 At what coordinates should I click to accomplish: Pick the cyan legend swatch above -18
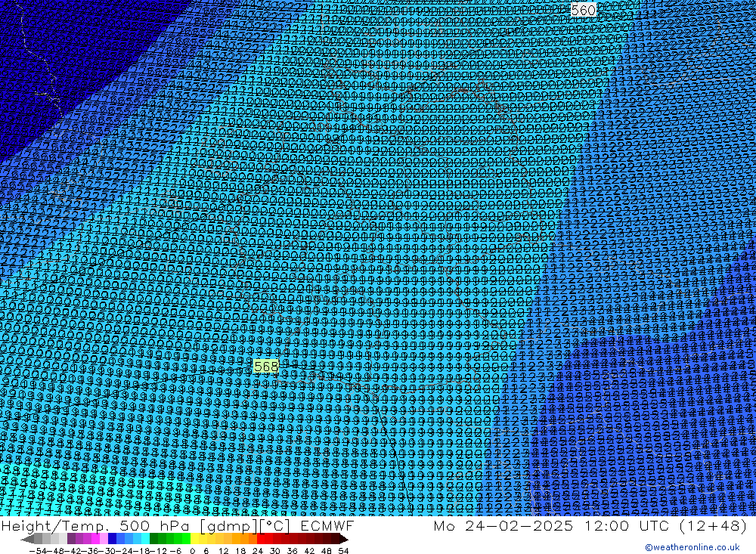145,539
